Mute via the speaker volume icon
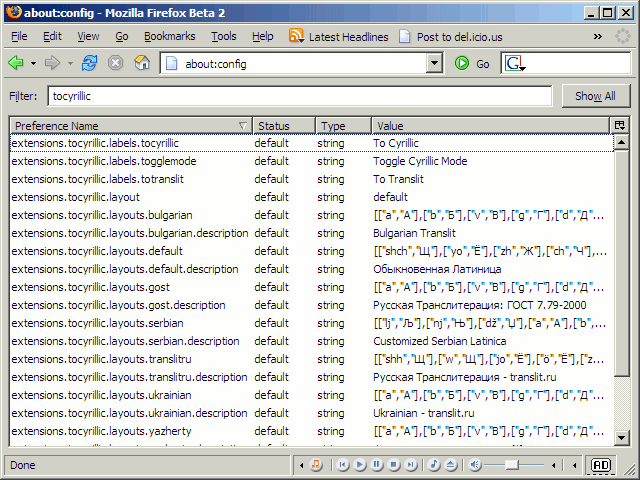 (474, 464)
